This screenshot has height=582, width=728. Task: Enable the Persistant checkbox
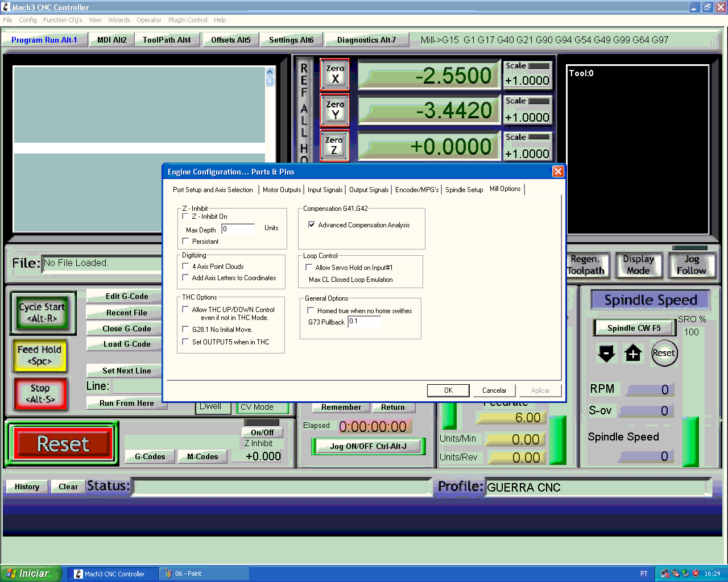pyautogui.click(x=185, y=242)
